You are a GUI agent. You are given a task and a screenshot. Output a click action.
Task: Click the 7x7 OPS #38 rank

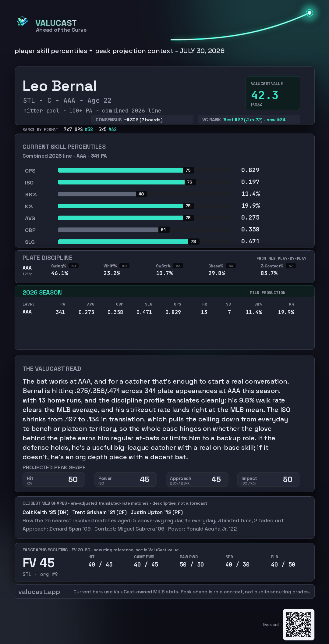(x=78, y=129)
